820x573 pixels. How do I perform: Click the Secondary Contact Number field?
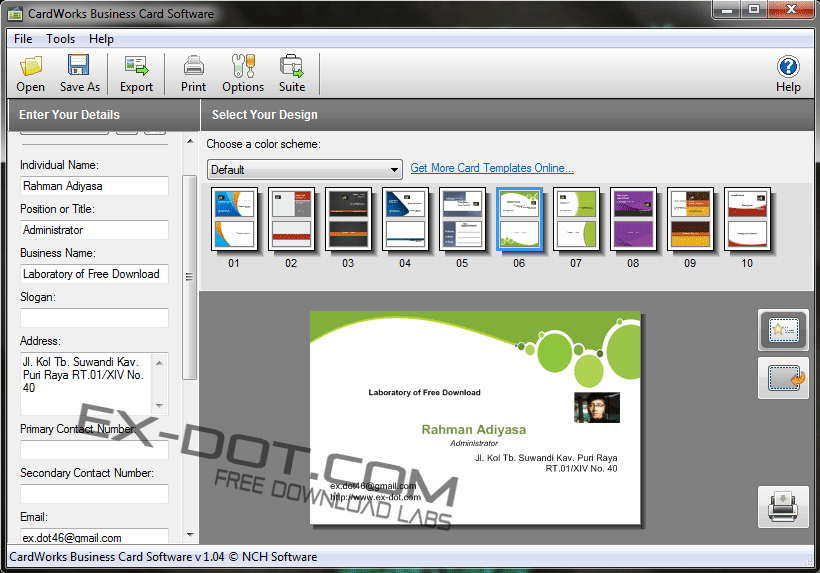tap(94, 494)
